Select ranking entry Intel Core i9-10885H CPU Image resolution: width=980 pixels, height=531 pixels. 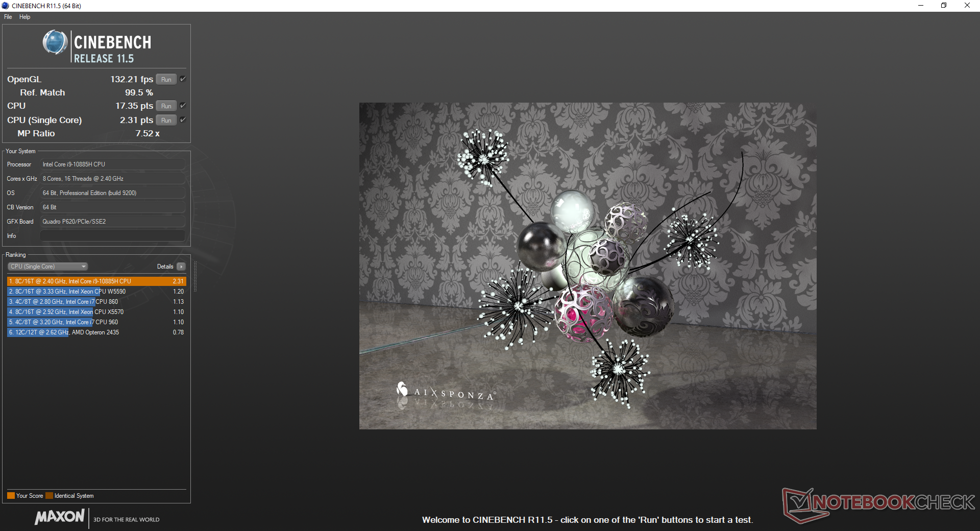[96, 281]
